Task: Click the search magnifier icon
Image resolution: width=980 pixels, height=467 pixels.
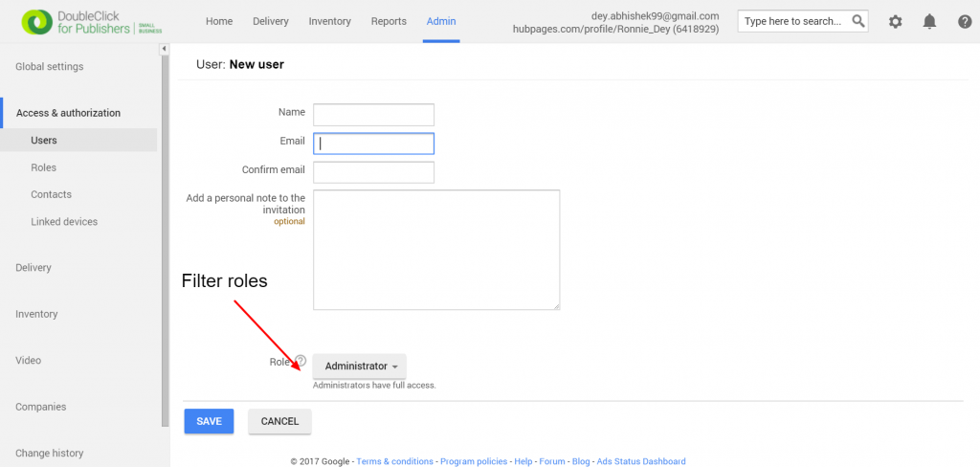Action: 858,21
